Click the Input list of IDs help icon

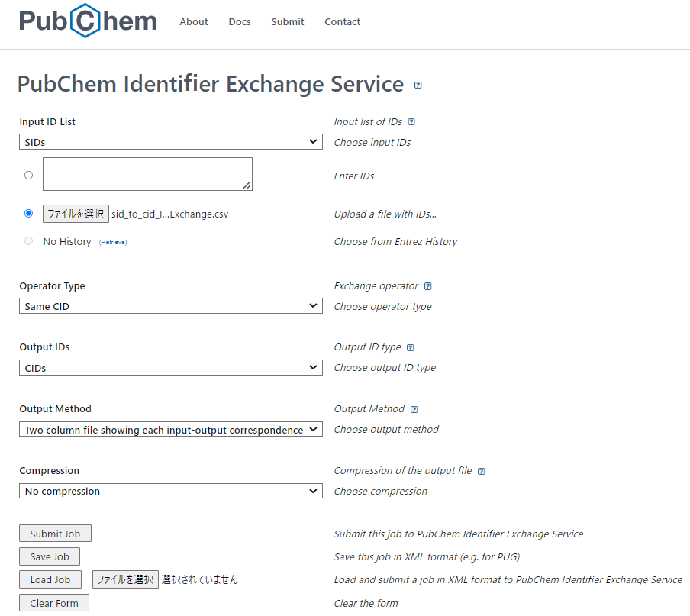click(x=411, y=121)
